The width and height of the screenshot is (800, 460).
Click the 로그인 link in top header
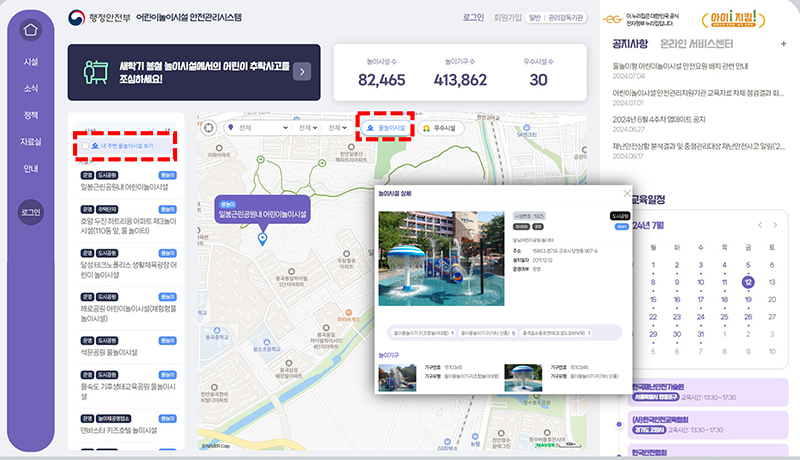[x=474, y=17]
